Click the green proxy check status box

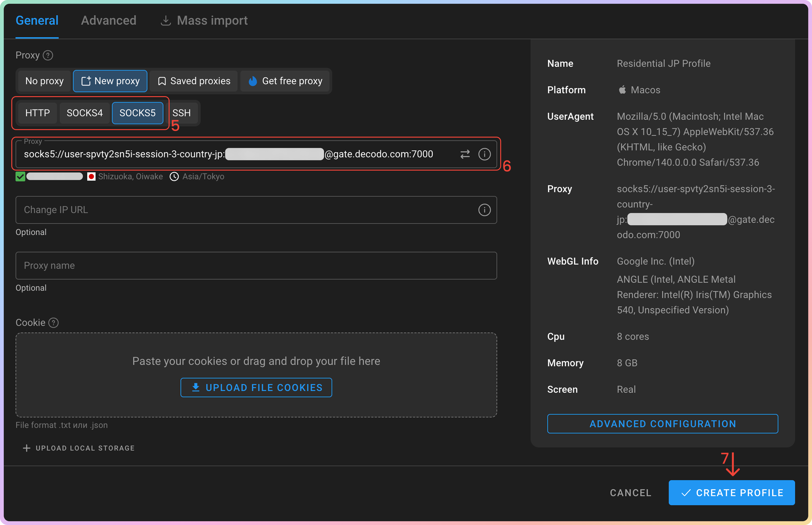(x=20, y=176)
